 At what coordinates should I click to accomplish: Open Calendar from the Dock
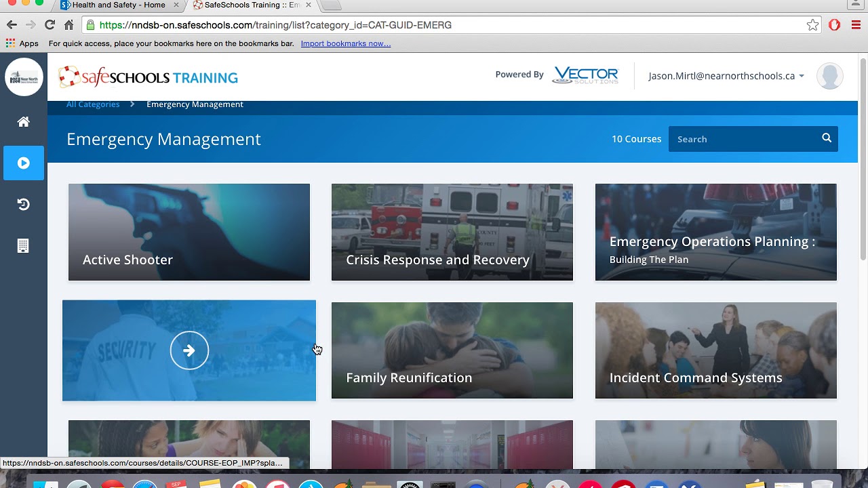point(177,485)
